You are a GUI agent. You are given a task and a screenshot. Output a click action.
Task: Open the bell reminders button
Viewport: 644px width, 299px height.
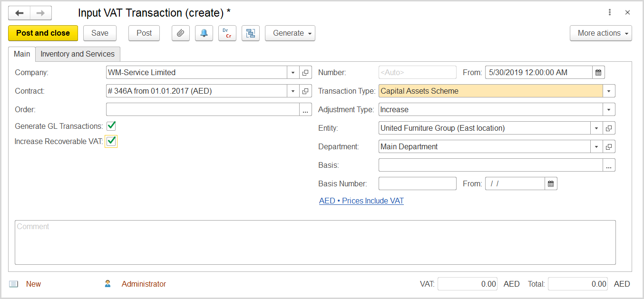click(204, 33)
